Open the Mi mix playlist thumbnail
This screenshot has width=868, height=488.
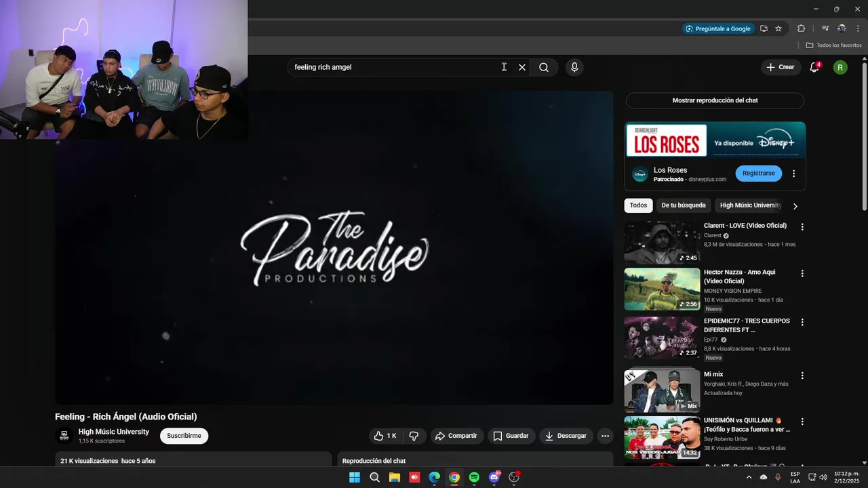[x=662, y=390]
